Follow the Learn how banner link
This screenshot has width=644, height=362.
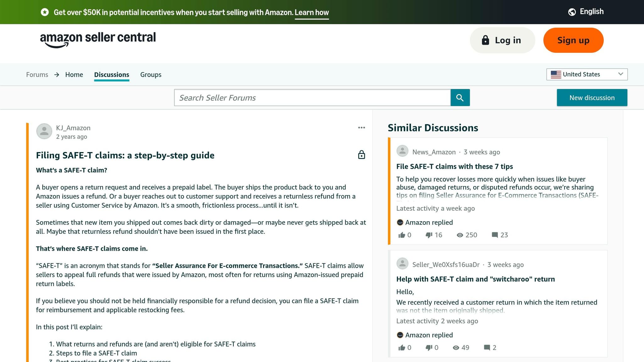pyautogui.click(x=312, y=13)
